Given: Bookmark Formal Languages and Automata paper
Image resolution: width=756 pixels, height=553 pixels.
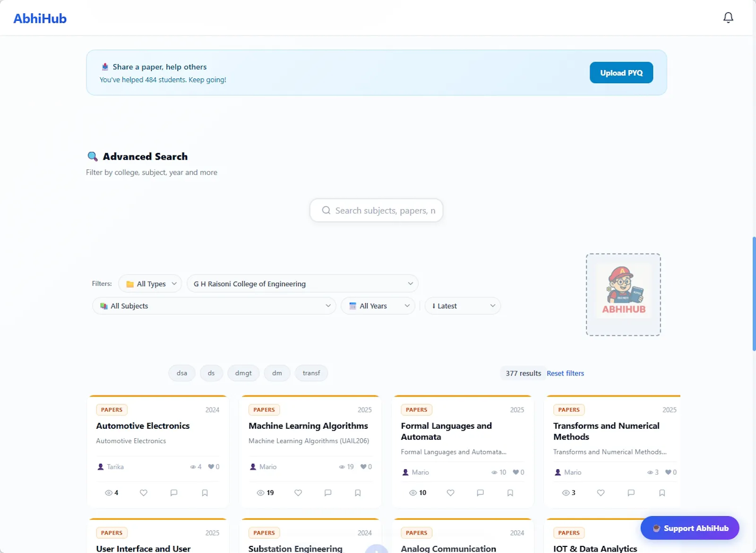Looking at the screenshot, I should pos(510,493).
